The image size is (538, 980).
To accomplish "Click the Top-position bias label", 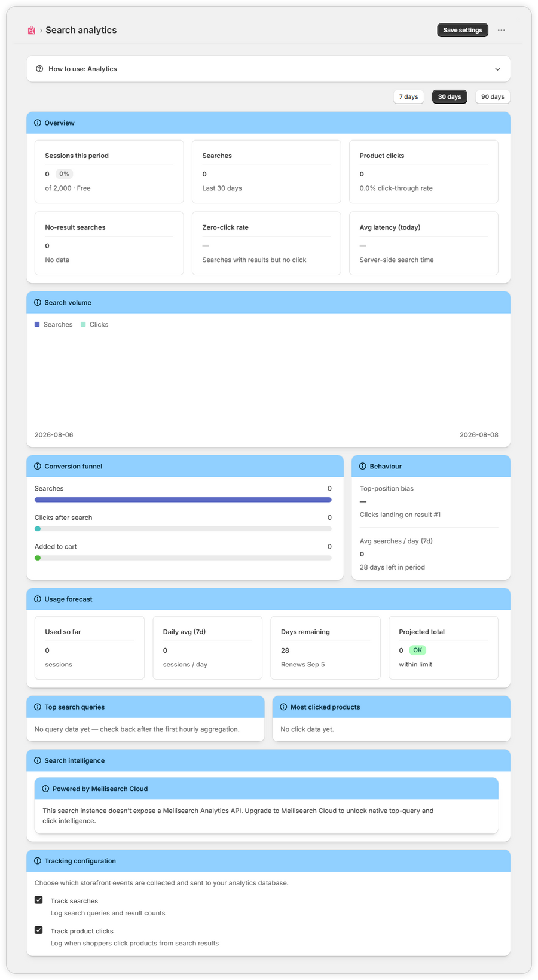I will click(386, 488).
